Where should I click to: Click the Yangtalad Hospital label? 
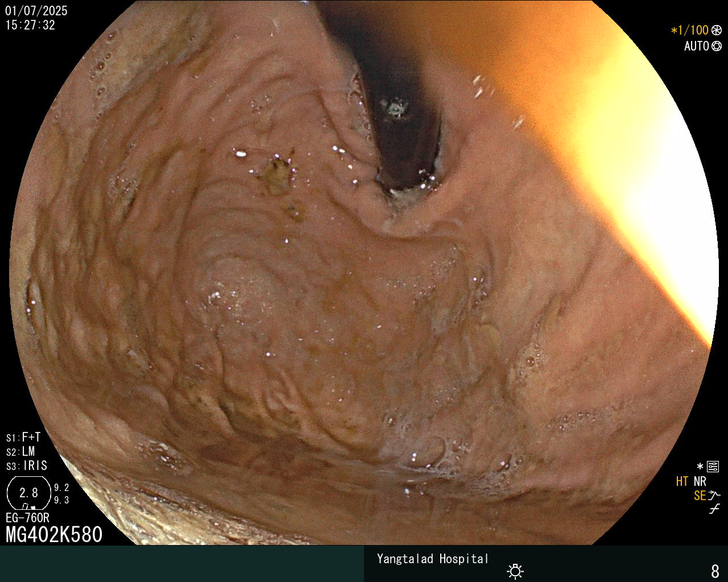[x=433, y=559]
